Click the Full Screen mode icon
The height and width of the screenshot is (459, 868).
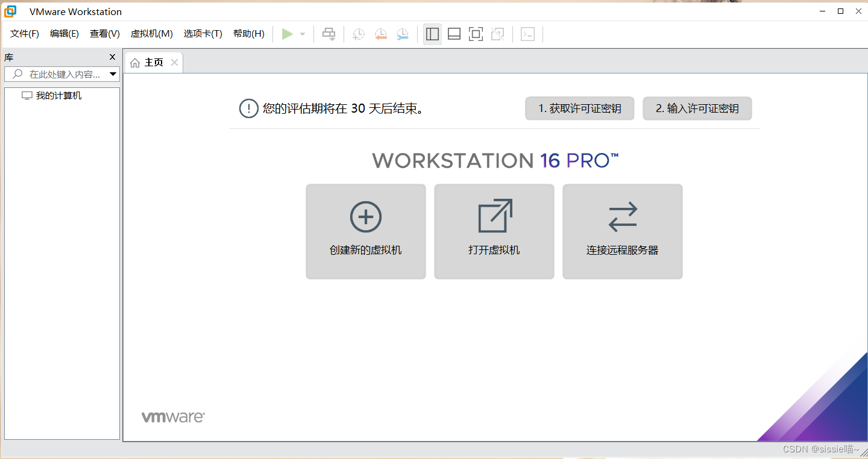pyautogui.click(x=476, y=34)
